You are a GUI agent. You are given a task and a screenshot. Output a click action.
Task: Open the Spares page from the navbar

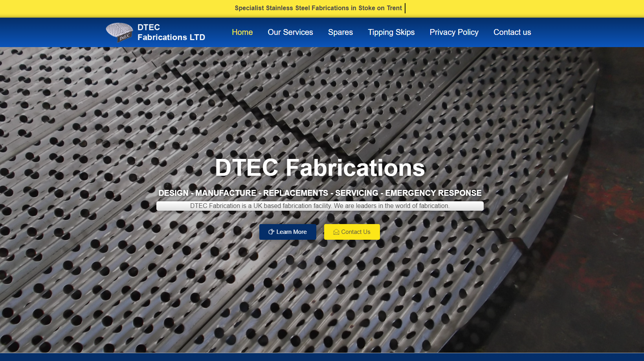340,32
